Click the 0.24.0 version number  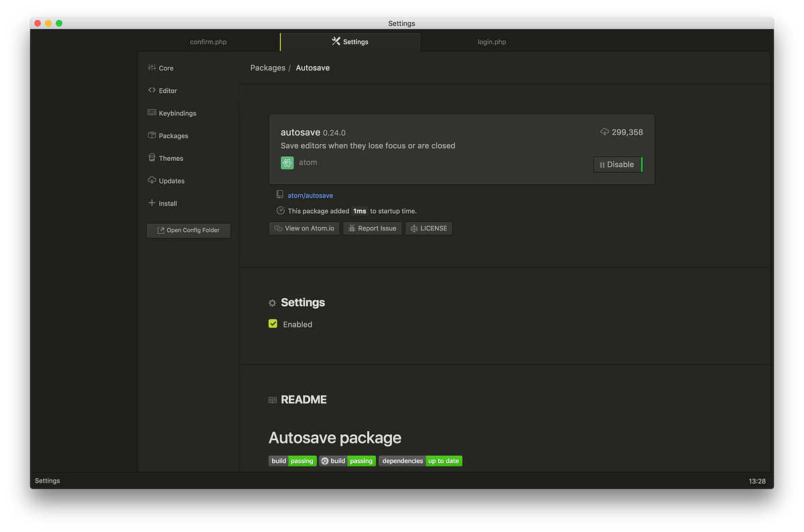point(334,133)
